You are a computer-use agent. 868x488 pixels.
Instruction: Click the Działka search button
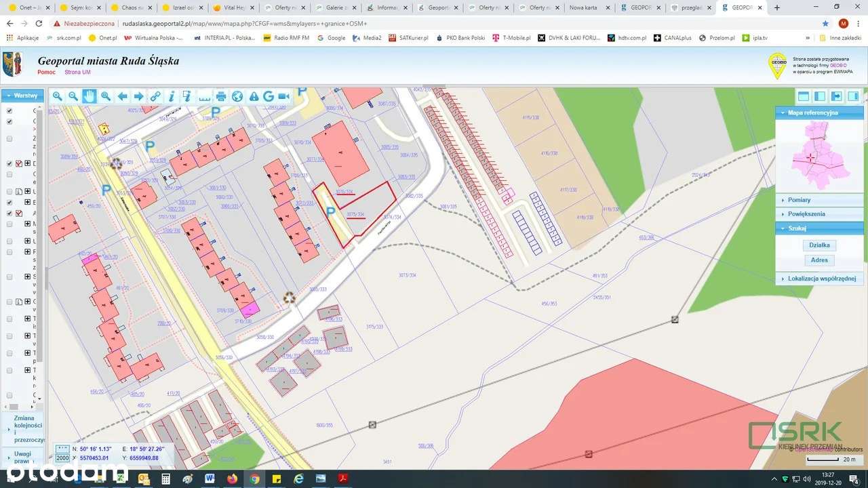coord(819,245)
